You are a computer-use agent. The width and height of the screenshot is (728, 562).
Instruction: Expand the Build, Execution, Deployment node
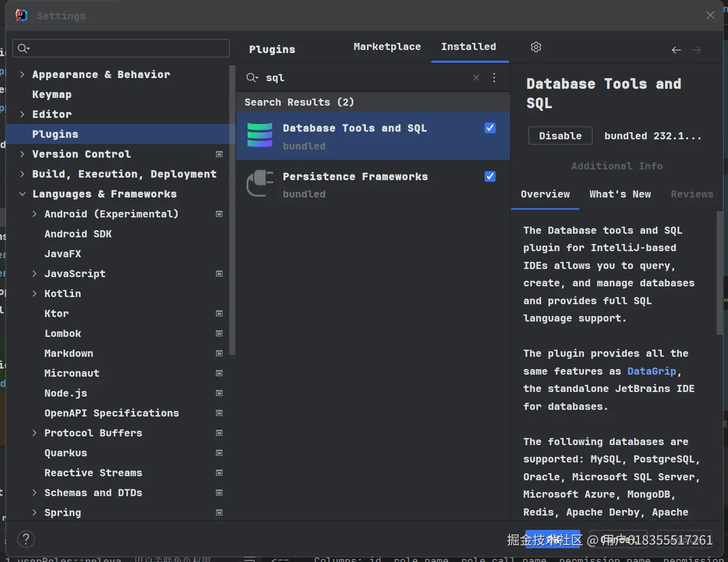[22, 174]
